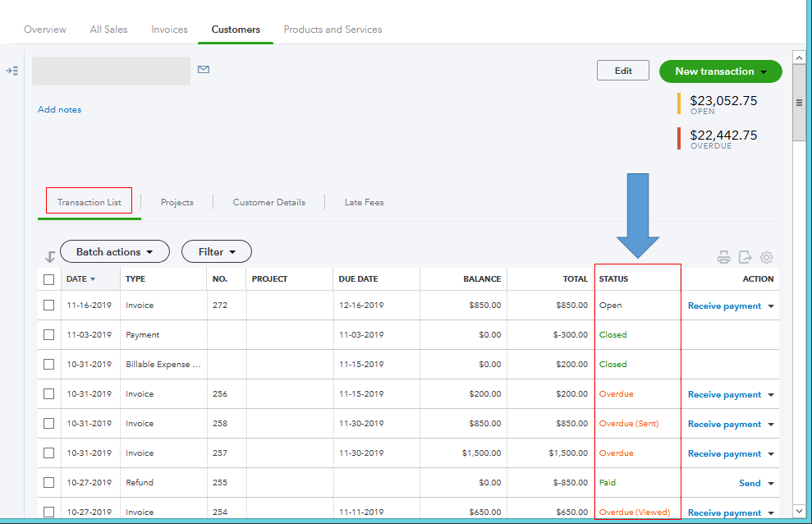Click the Overdue (Sent) status text
Image resolution: width=812 pixels, height=524 pixels.
(629, 423)
